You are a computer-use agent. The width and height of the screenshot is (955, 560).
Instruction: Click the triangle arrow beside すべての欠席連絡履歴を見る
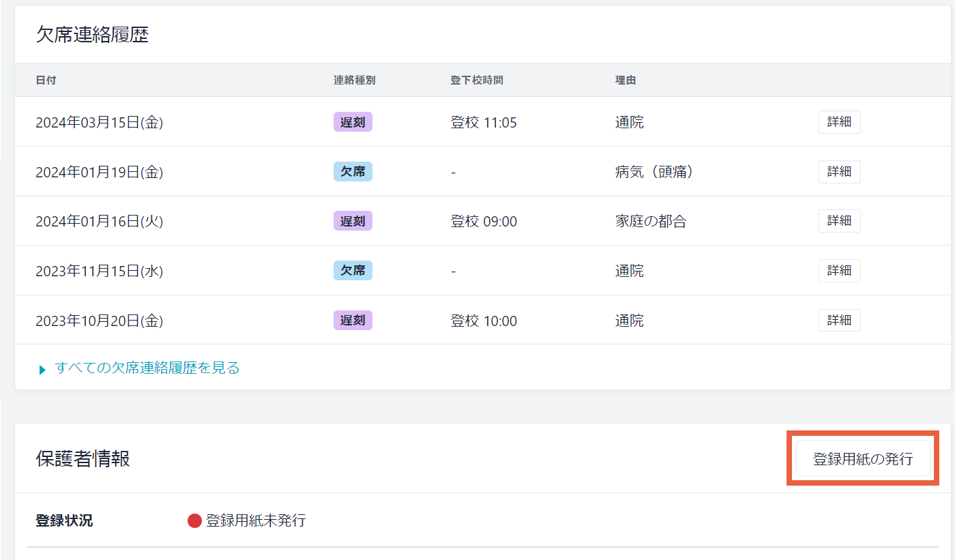(42, 370)
